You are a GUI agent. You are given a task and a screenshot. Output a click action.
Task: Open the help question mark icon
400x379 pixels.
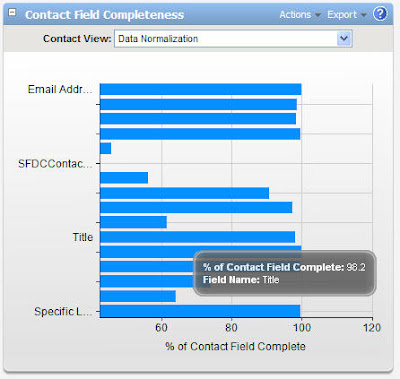coord(380,14)
